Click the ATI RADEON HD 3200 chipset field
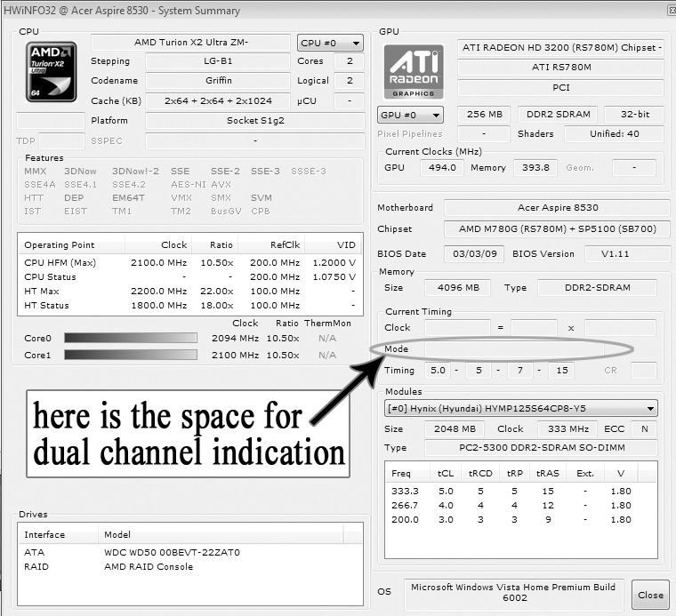676x616 pixels. pos(560,47)
